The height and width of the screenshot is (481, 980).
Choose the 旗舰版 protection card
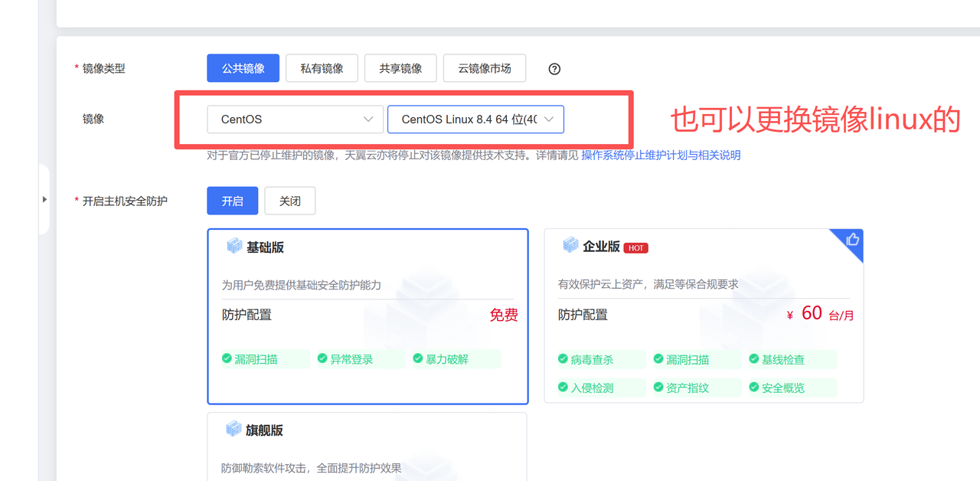367,447
